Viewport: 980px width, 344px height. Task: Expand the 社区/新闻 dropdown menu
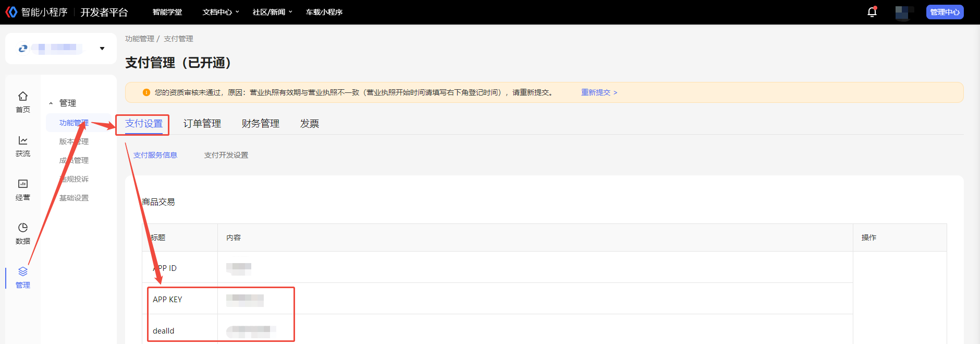[x=272, y=12]
